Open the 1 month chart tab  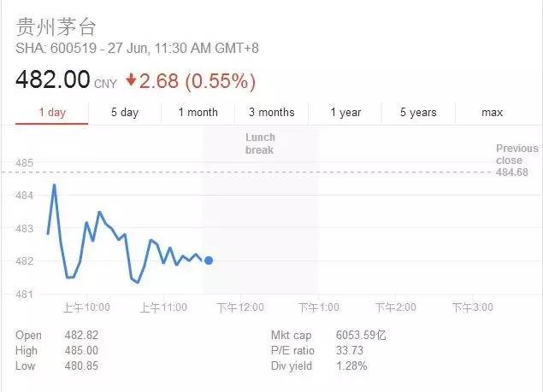click(x=198, y=113)
